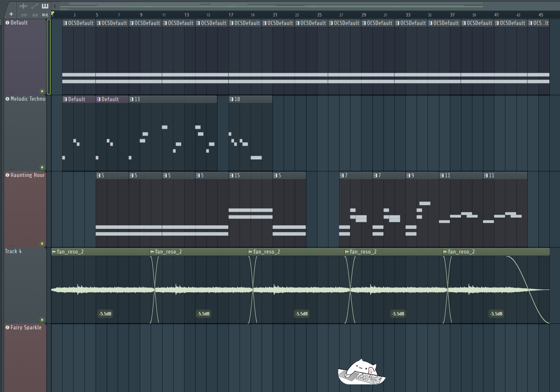
Task: Click the icon beside Melodic Techno name
Action: (x=7, y=99)
